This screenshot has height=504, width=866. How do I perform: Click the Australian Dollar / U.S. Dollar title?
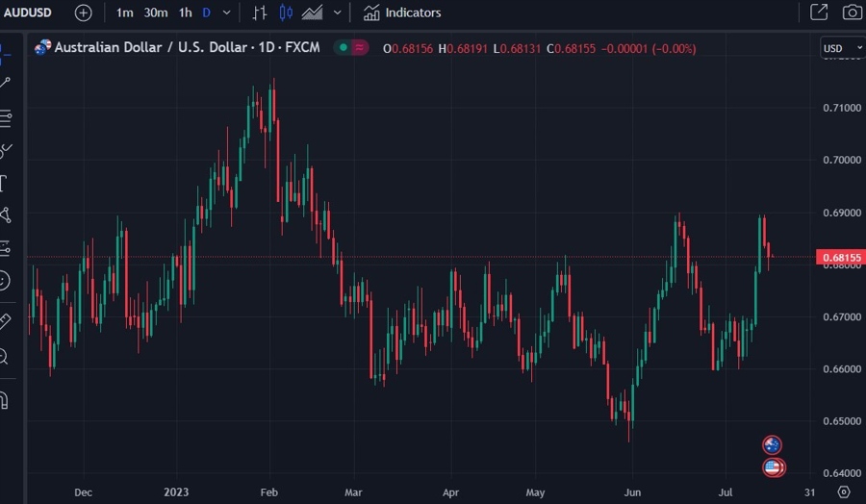(187, 47)
